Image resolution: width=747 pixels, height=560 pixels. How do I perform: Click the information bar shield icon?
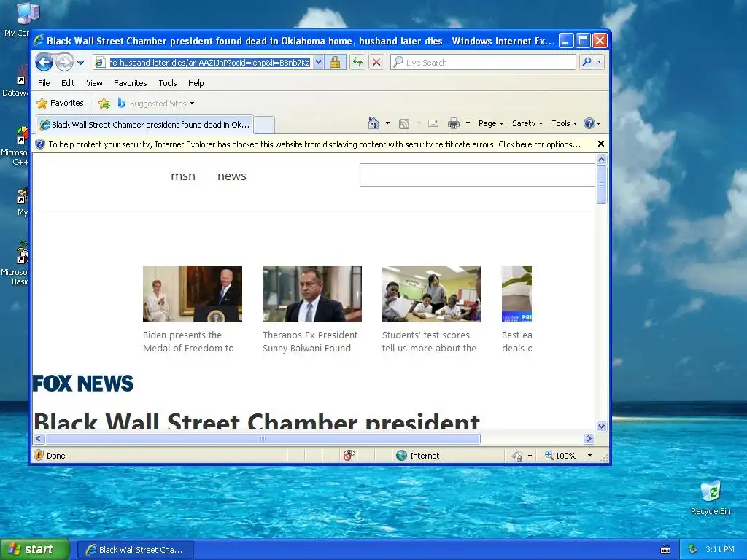tap(40, 144)
